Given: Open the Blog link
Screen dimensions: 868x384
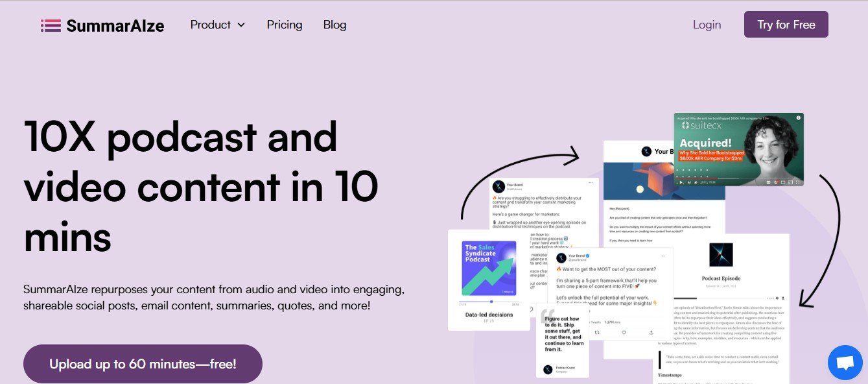Looking at the screenshot, I should pos(334,25).
